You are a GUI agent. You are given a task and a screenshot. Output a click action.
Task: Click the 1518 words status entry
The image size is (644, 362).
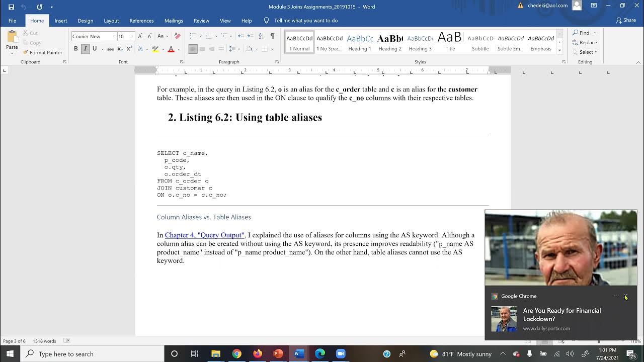(x=44, y=341)
